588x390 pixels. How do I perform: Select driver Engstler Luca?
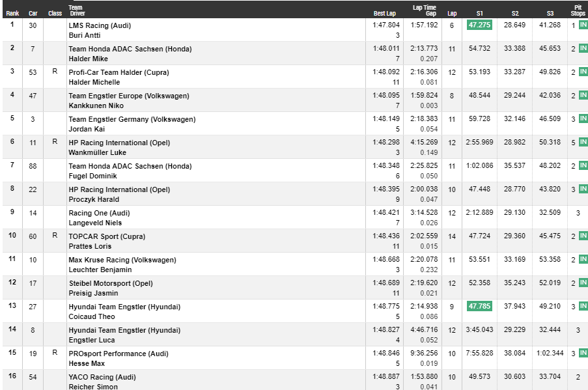92,340
